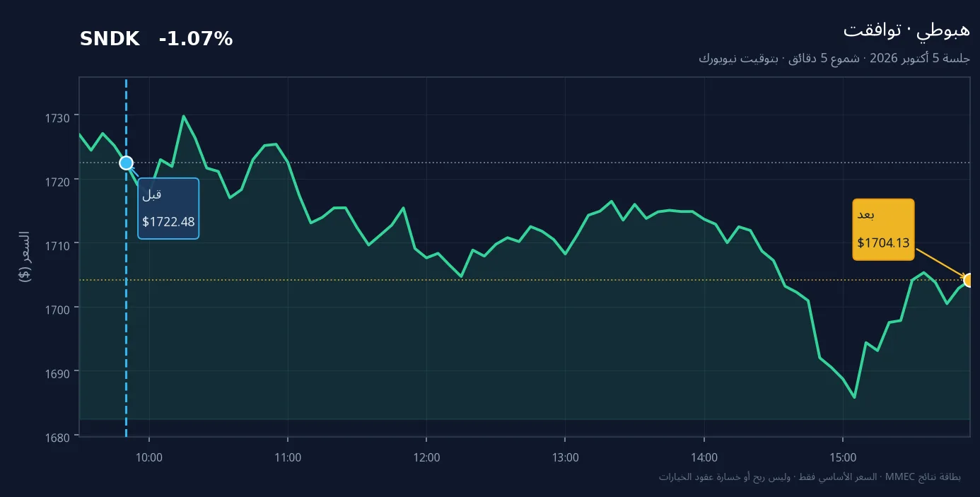The height and width of the screenshot is (497, 980).
Task: Click the 'هبوطي · توافقت' chart title
Action: (x=906, y=30)
